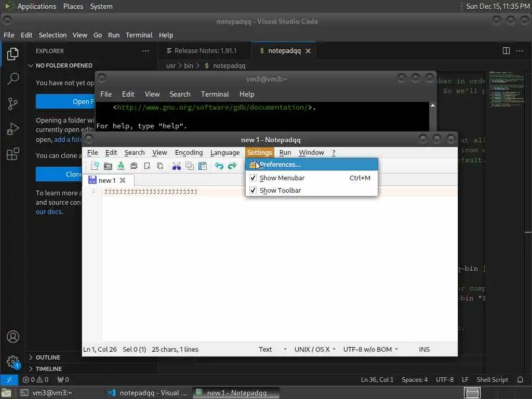Click the Spaces: 4 indentation selector
The image size is (532, 399).
pos(415,380)
